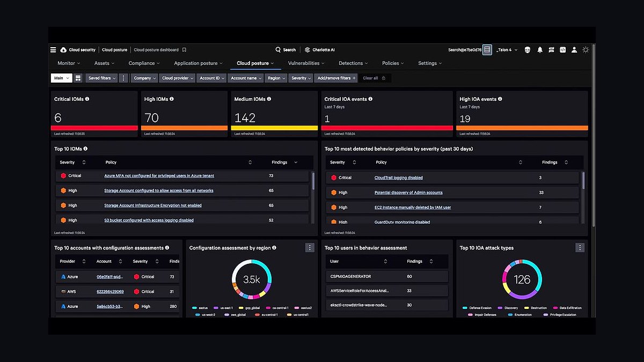Launch Charlotte AI assistant
Viewport: 644px width, 362px height.
click(320, 50)
